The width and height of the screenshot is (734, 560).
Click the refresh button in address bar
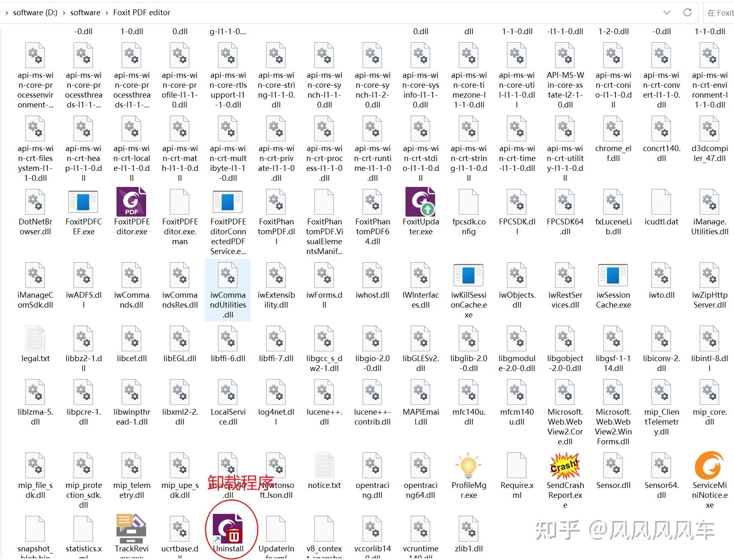687,12
